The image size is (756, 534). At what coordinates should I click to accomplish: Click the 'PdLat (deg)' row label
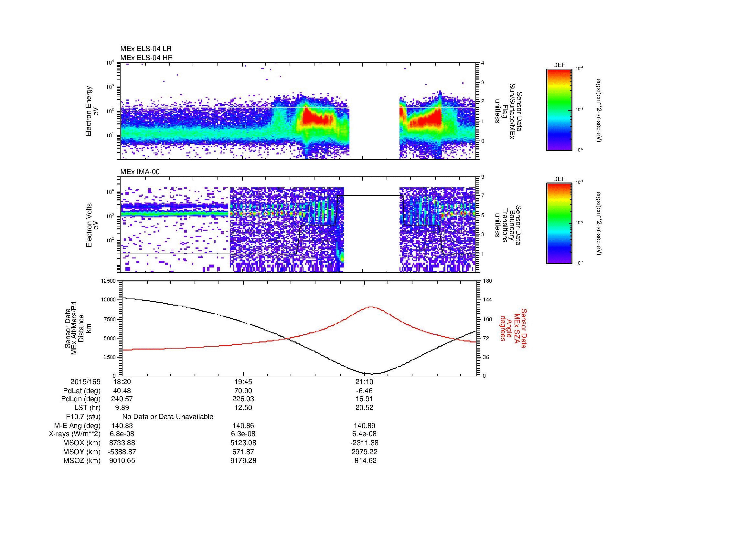(x=82, y=391)
